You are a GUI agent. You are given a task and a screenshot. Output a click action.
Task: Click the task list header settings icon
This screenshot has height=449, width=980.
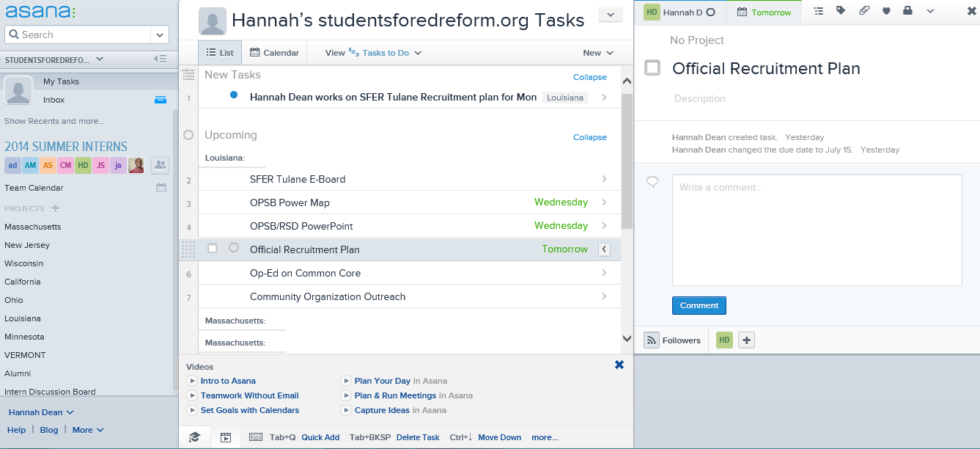pos(188,74)
